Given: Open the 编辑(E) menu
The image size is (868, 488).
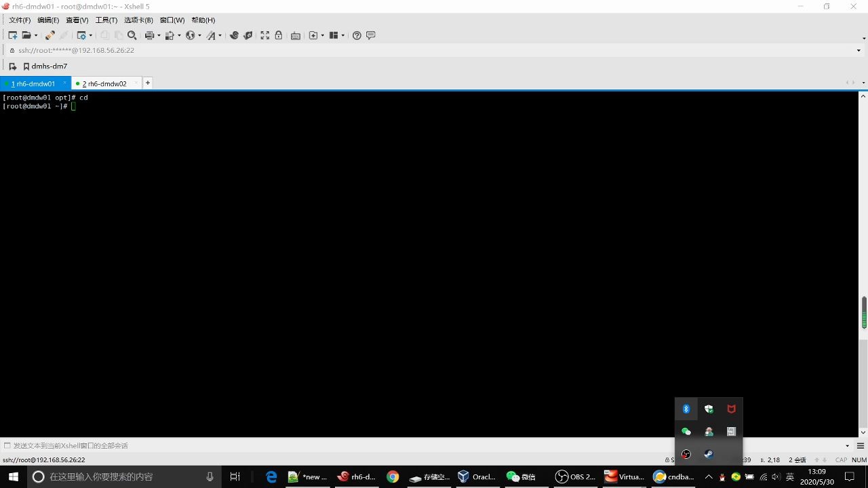Looking at the screenshot, I should (48, 20).
